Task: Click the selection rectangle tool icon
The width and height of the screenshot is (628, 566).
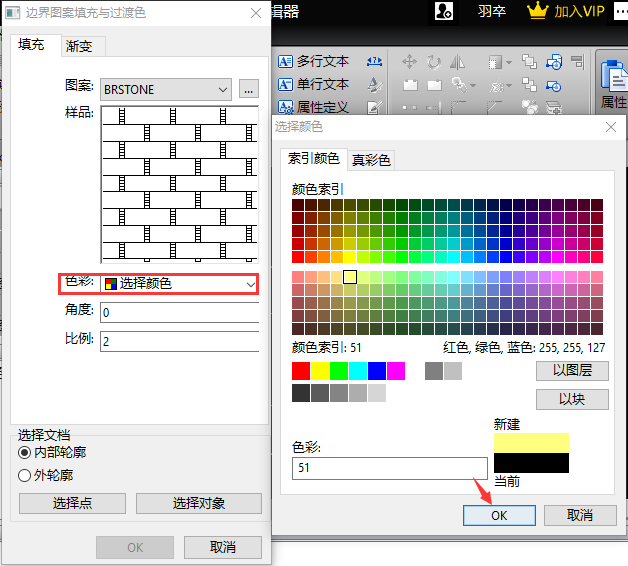Action: click(495, 62)
